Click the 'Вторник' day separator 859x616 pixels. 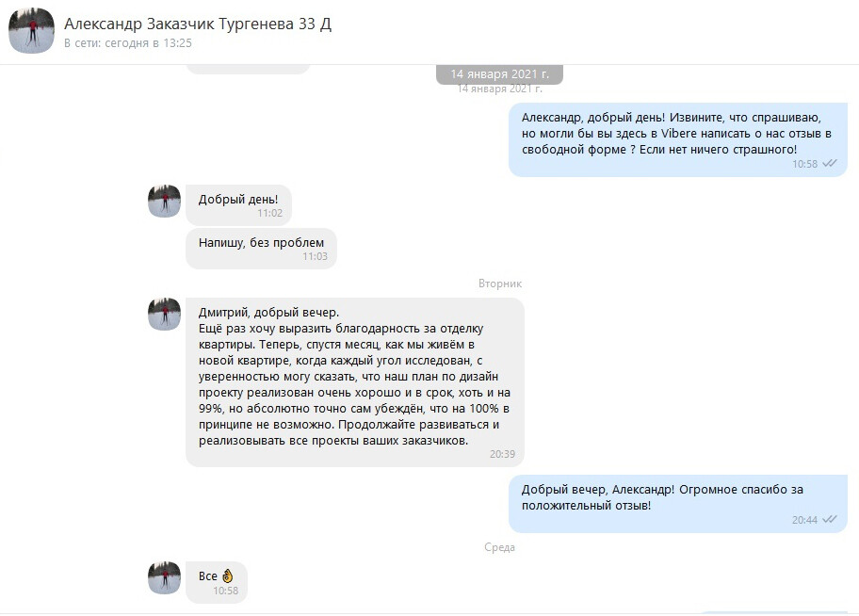pos(499,284)
